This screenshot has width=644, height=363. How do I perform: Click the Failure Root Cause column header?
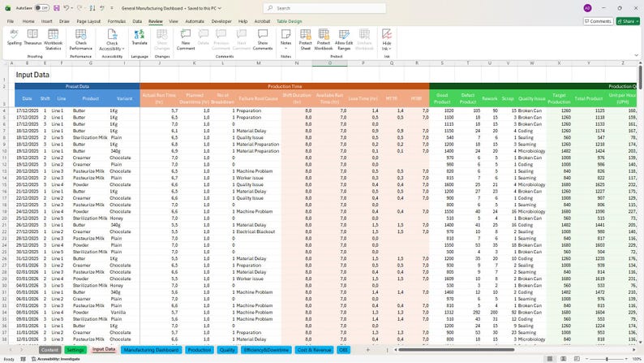pyautogui.click(x=259, y=98)
